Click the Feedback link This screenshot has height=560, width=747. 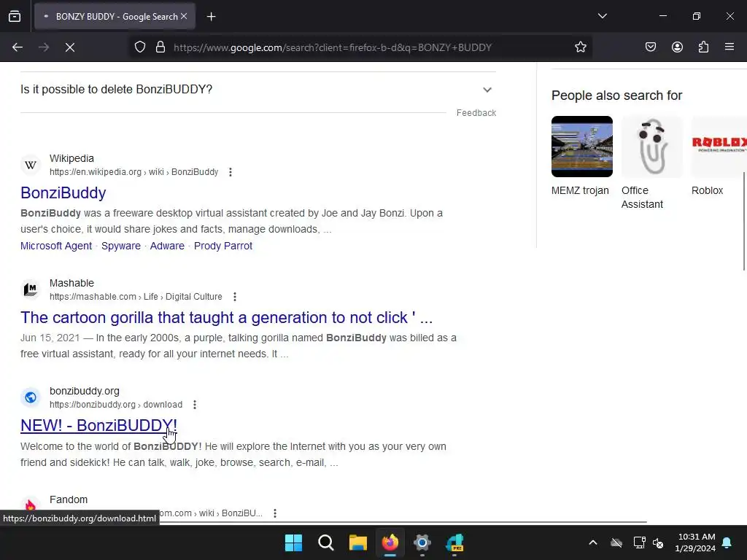476,113
